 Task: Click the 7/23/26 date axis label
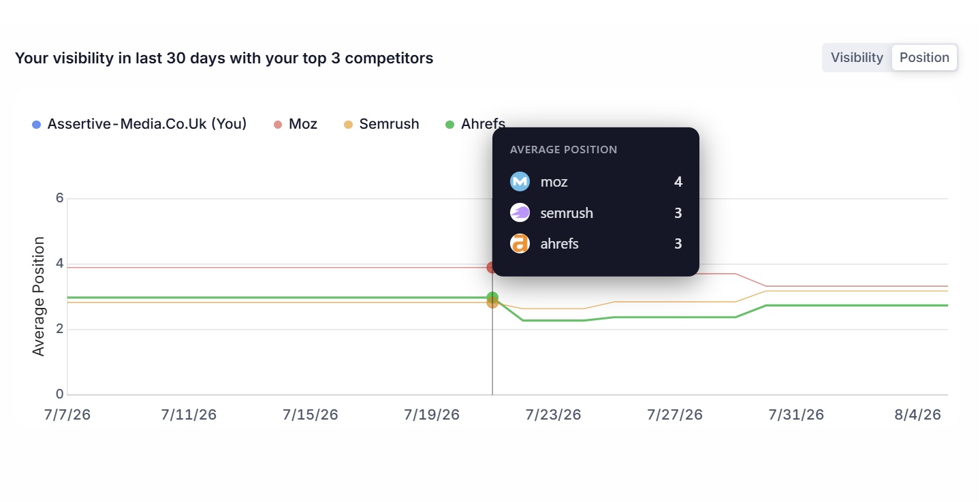(x=554, y=415)
